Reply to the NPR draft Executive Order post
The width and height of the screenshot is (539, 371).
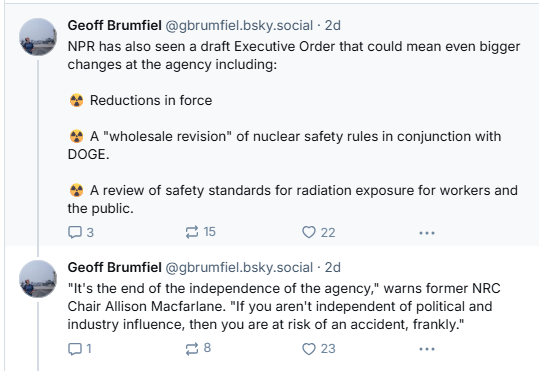point(81,232)
